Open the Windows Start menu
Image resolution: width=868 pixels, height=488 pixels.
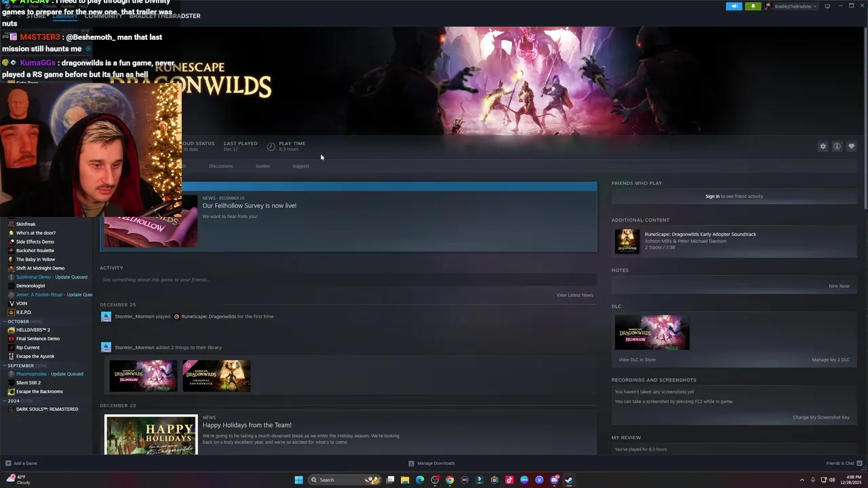pyautogui.click(x=299, y=480)
